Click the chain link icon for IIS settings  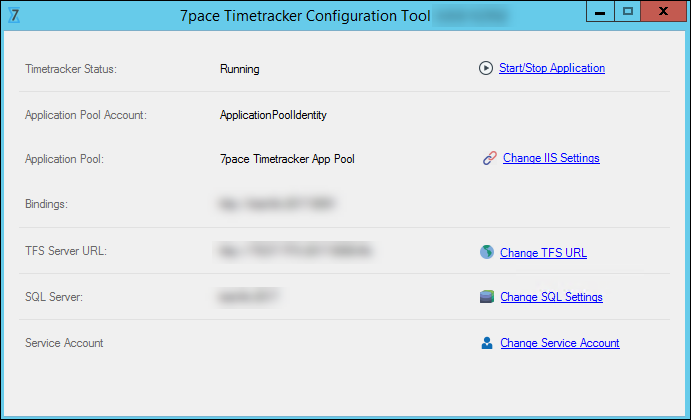489,158
